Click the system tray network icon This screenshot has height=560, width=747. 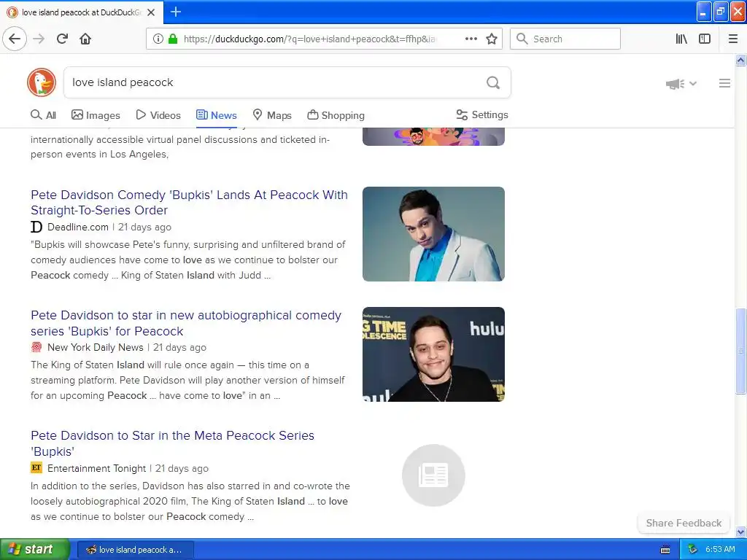(x=692, y=550)
